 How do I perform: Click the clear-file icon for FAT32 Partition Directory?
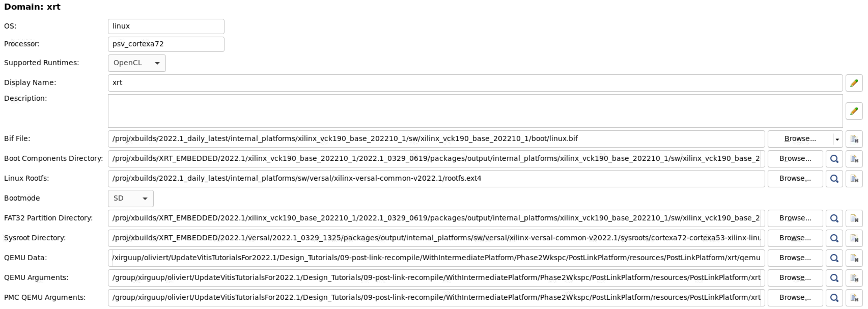pos(854,218)
